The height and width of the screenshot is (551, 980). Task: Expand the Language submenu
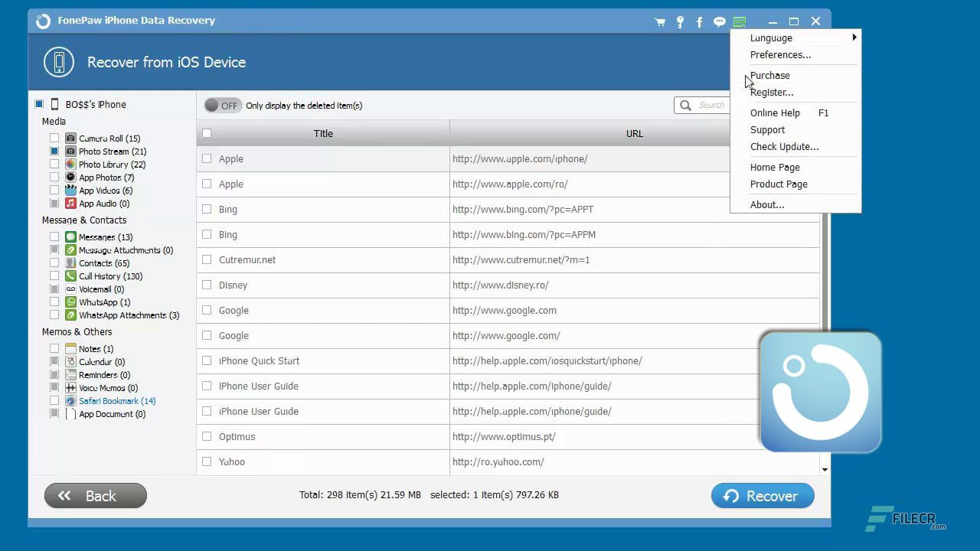point(771,37)
